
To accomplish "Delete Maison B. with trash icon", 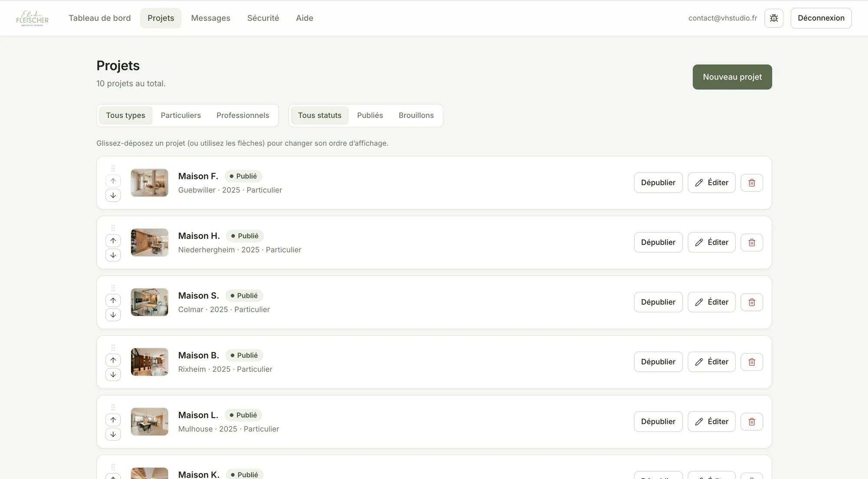I will [x=752, y=362].
